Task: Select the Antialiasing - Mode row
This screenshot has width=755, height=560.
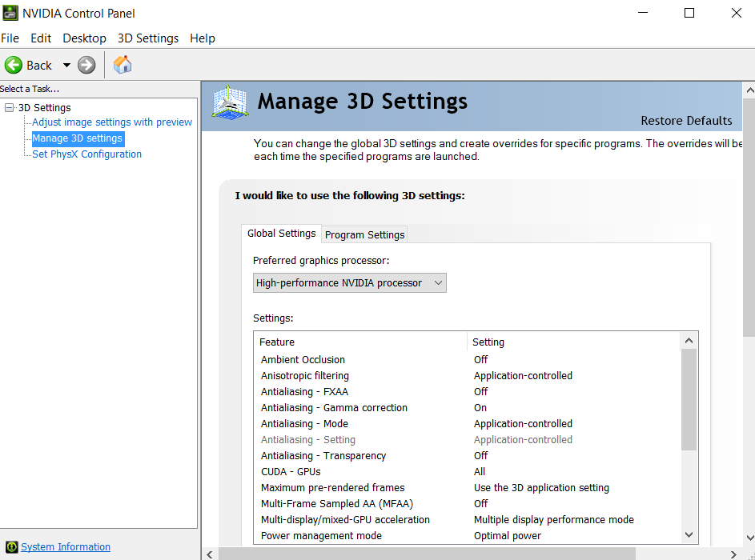Action: [467, 424]
